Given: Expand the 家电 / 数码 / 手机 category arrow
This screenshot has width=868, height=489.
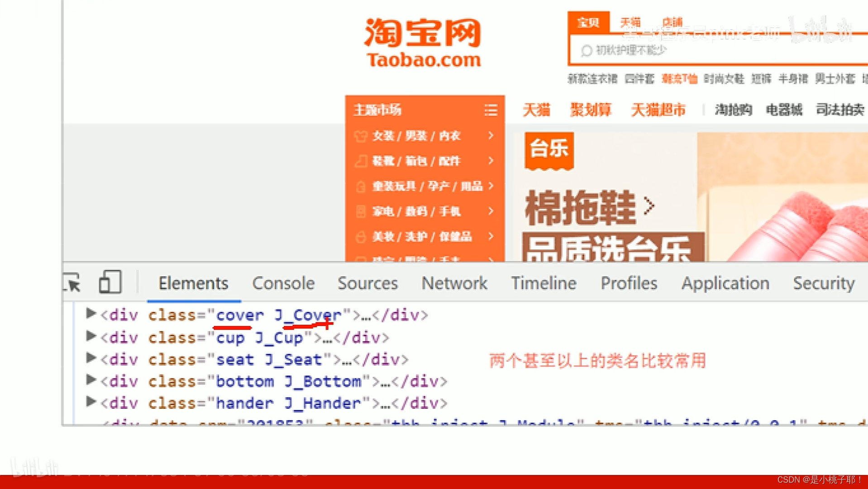Looking at the screenshot, I should click(491, 211).
